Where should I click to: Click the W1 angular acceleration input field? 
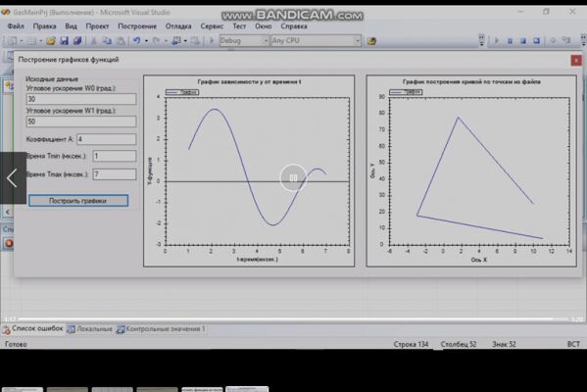pyautogui.click(x=81, y=122)
